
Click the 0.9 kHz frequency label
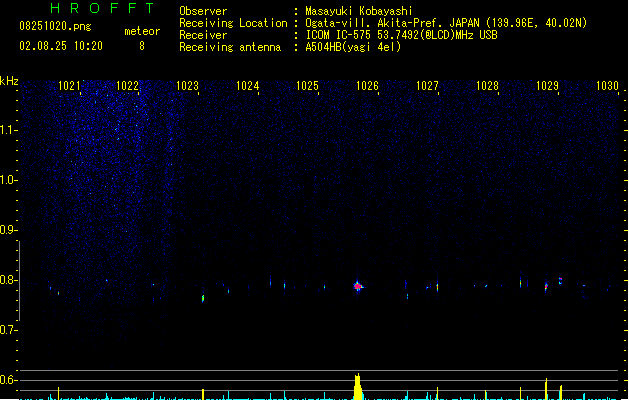click(x=8, y=229)
